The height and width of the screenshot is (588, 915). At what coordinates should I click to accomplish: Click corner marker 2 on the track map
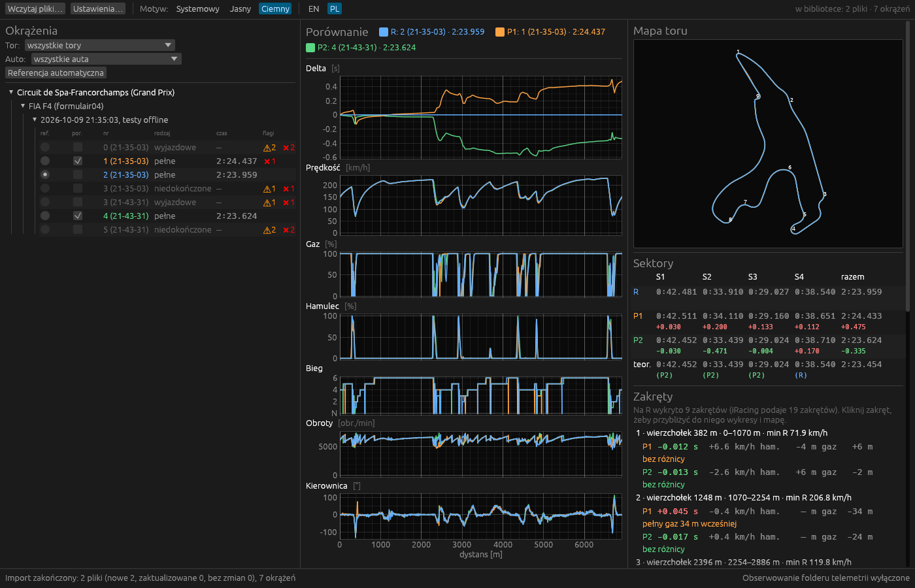pos(791,100)
